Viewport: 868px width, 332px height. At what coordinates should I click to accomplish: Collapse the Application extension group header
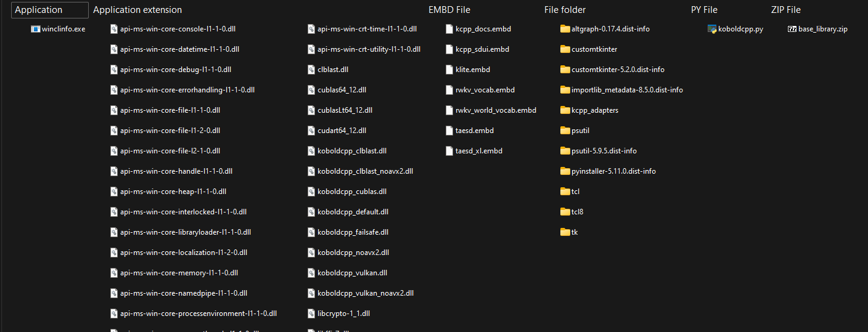tap(137, 10)
